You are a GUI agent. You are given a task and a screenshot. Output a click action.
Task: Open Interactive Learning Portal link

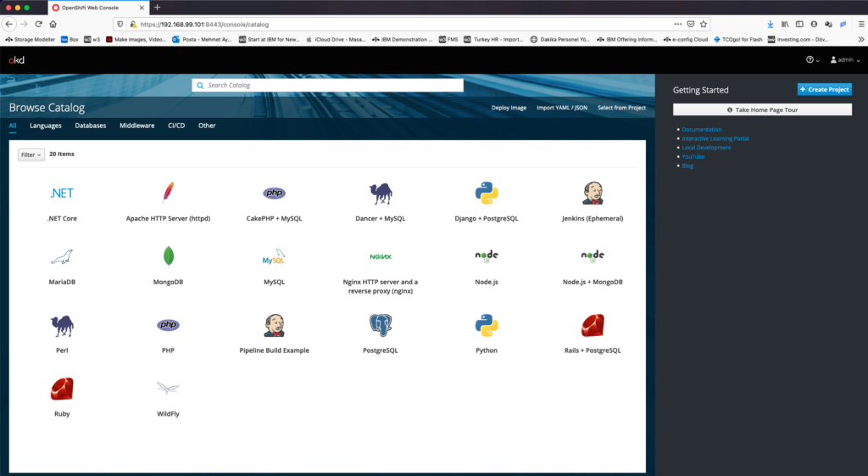click(715, 138)
